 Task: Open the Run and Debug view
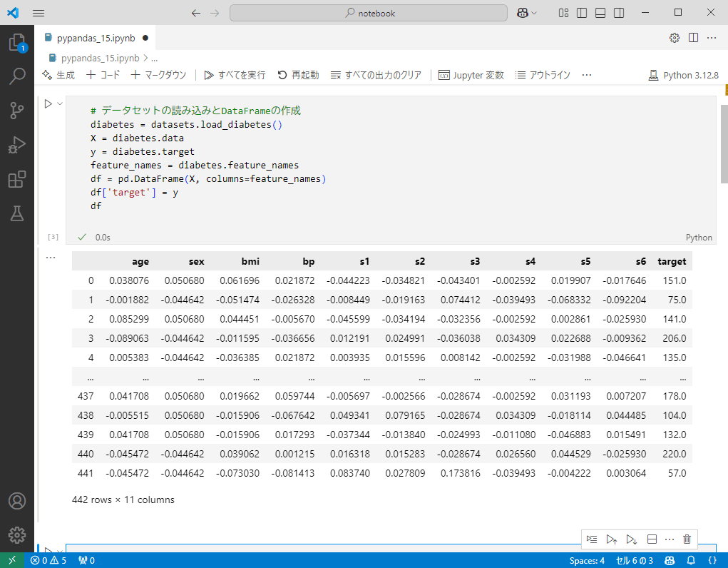(x=16, y=146)
